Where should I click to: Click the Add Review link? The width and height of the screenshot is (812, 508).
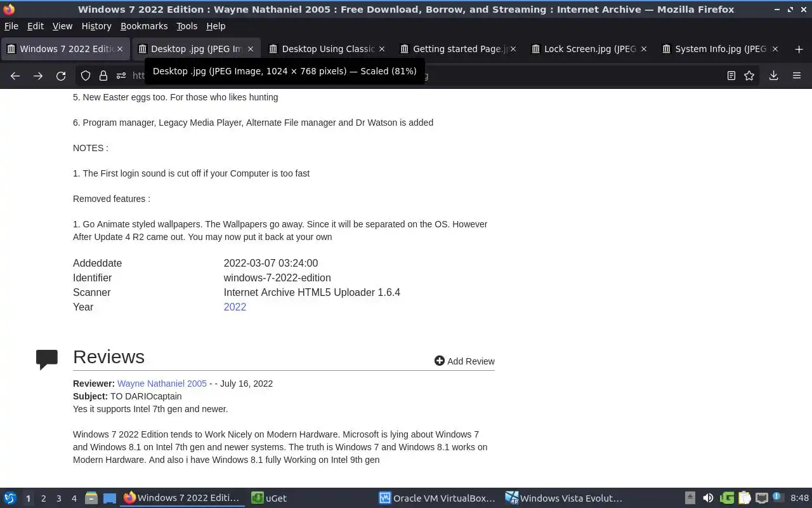tap(471, 361)
